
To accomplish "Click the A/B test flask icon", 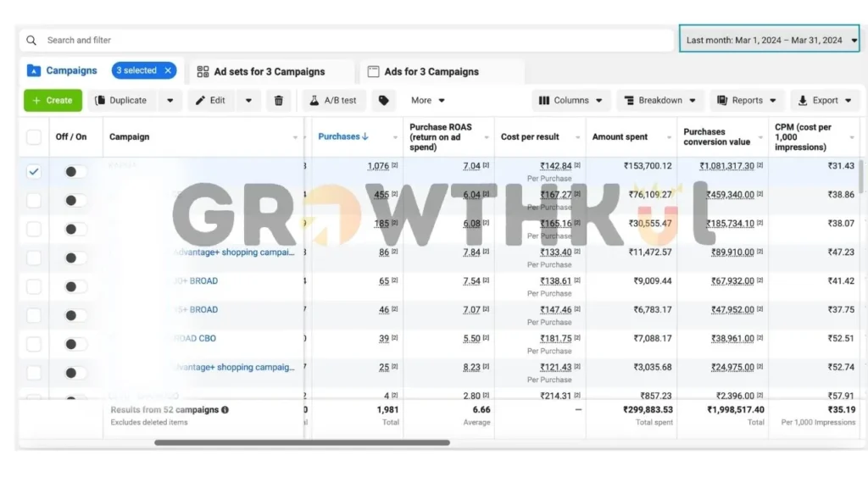I will point(314,101).
